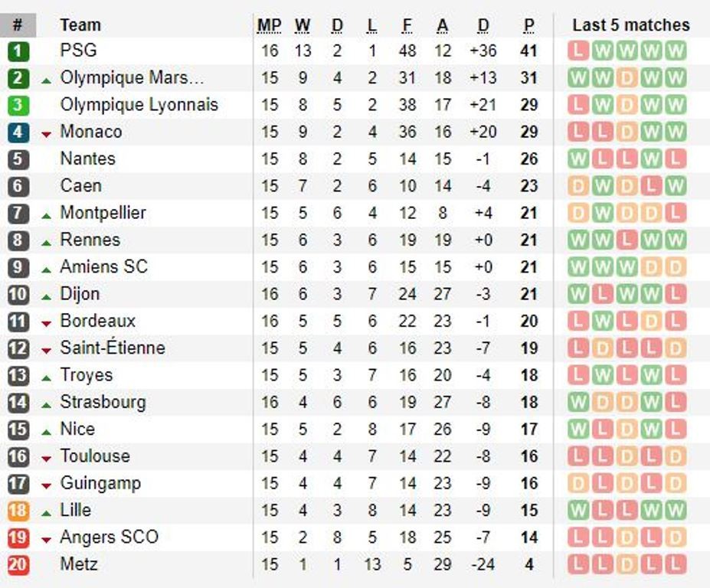Viewport: 710px width, 588px height.
Task: Click Monaco's blue rank 4 badge
Action: pos(18,132)
